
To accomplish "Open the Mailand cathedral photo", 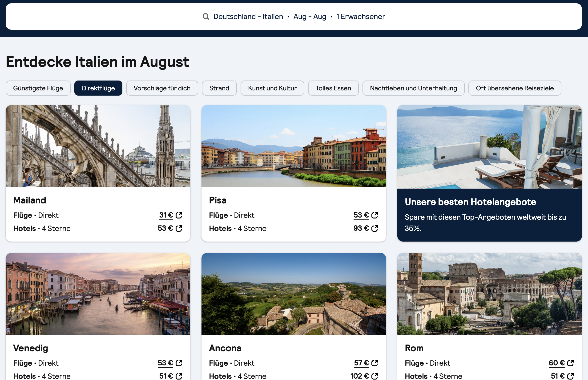I will 98,146.
